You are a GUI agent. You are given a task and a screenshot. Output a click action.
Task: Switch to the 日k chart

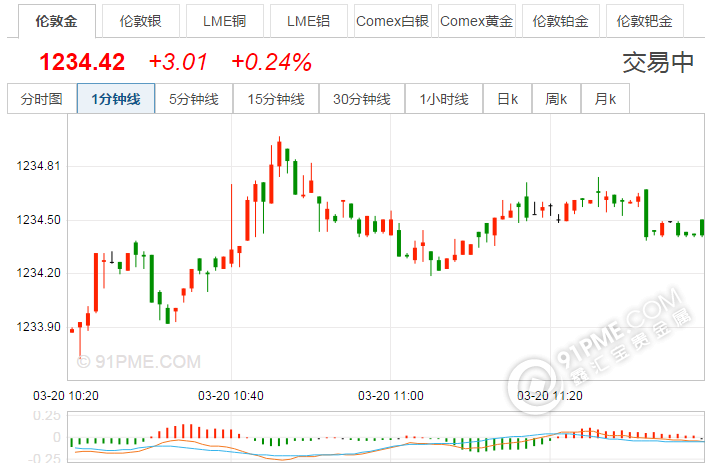tap(508, 99)
